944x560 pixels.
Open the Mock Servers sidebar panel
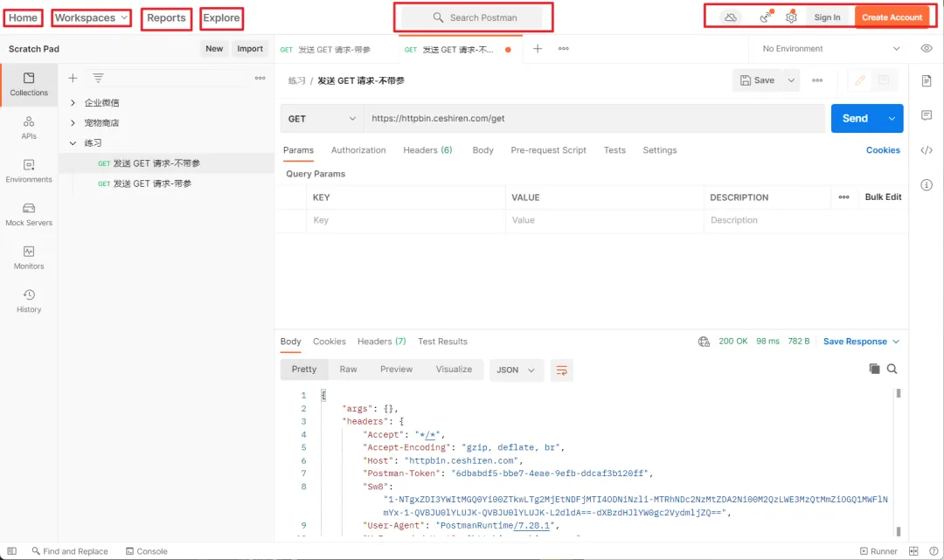tap(29, 214)
